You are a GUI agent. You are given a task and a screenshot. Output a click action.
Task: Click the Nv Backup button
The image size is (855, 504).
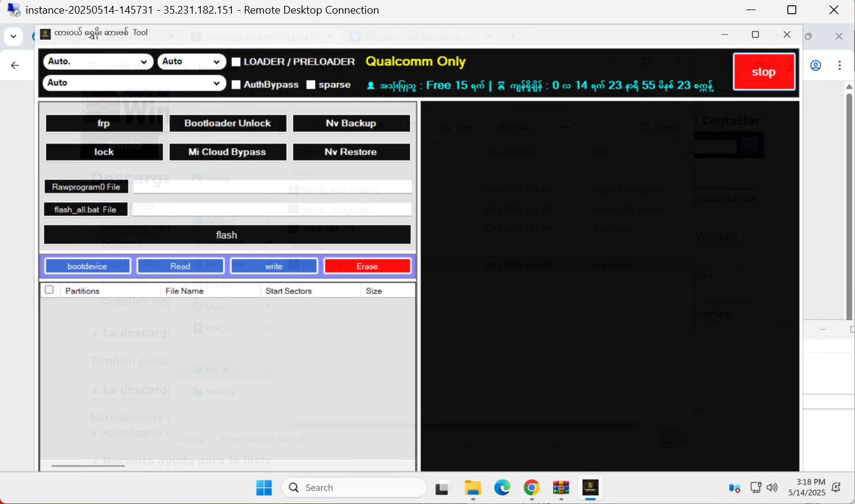351,123
